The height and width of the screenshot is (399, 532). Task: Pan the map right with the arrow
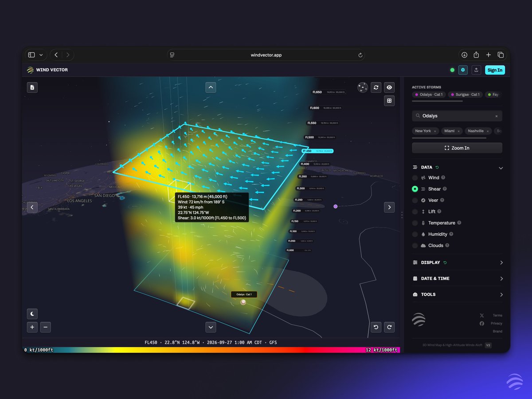(389, 207)
